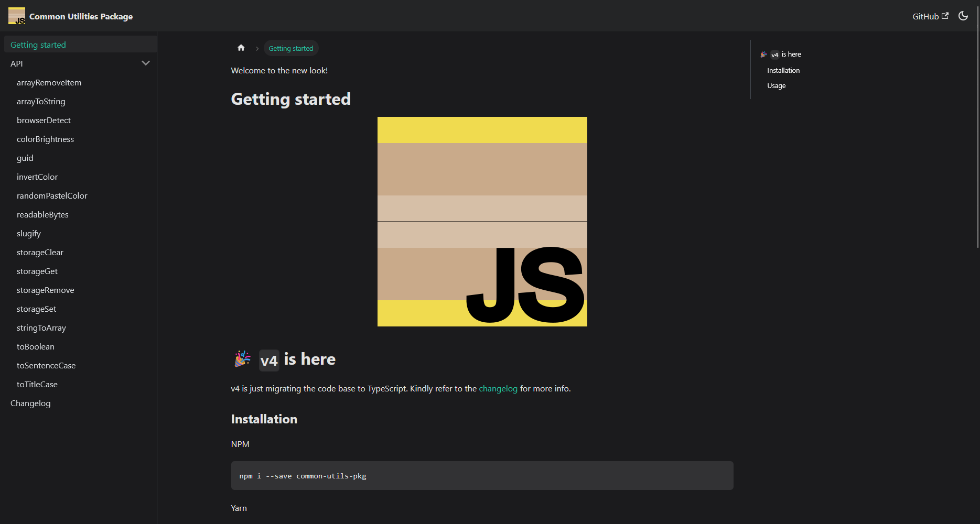Open the storageSet doc page
The width and height of the screenshot is (980, 524).
tap(36, 309)
